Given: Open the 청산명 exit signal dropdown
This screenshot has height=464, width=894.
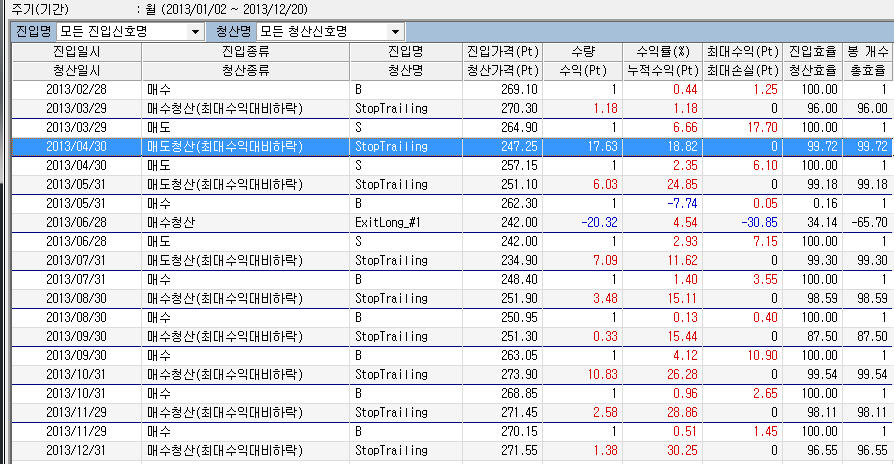Looking at the screenshot, I should point(397,31).
